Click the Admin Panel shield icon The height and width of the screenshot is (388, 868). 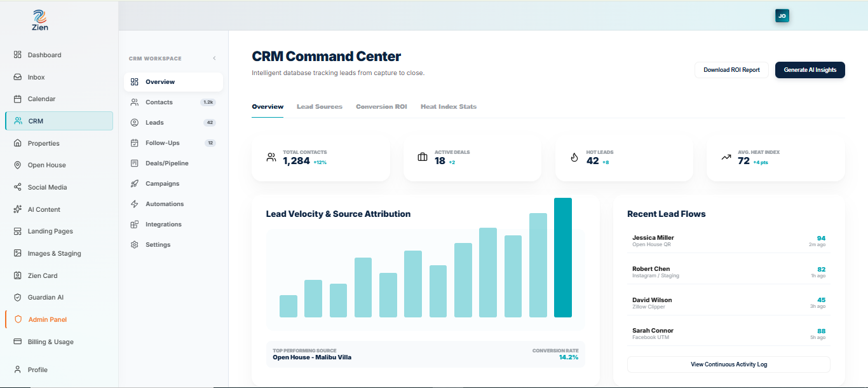click(18, 319)
